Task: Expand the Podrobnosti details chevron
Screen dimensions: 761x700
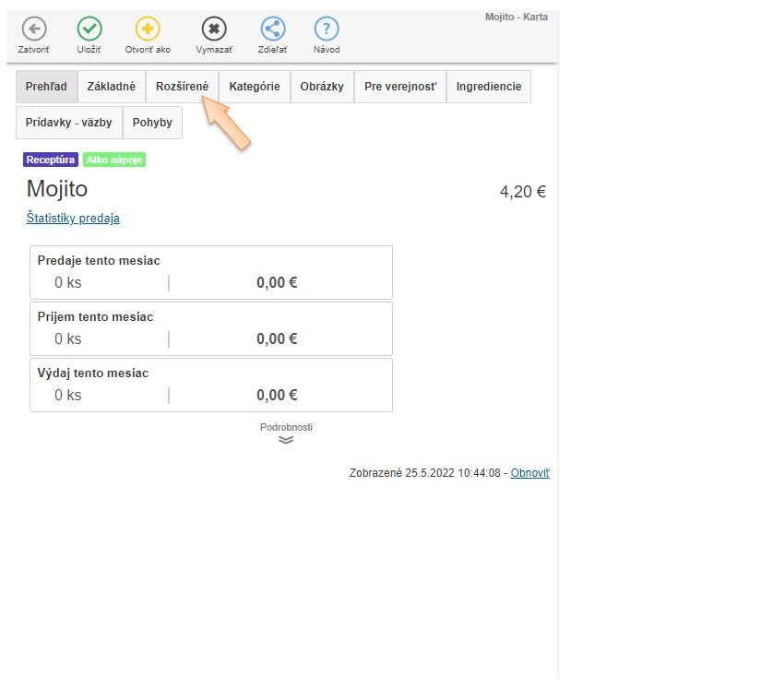Action: tap(286, 439)
